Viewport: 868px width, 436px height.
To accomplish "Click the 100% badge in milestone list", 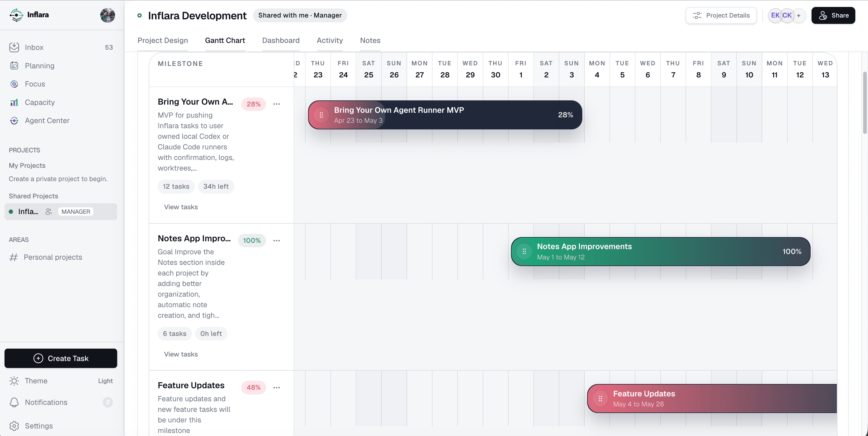I will [252, 240].
